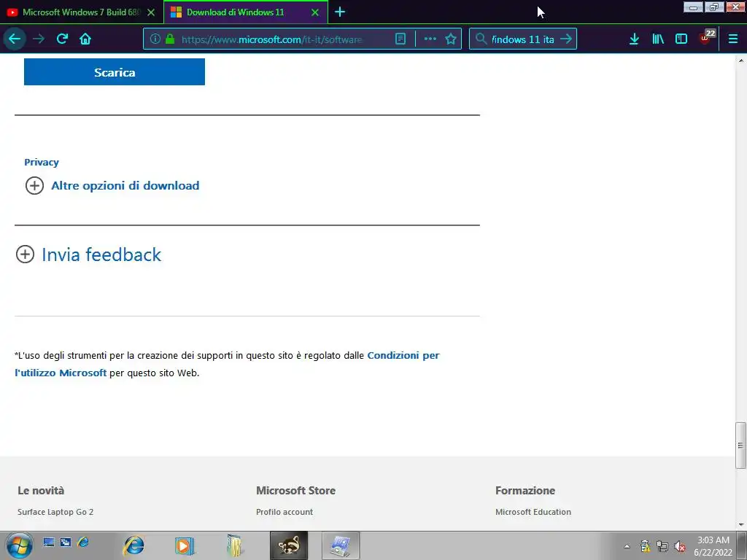Submit search with the arrow button

566,39
